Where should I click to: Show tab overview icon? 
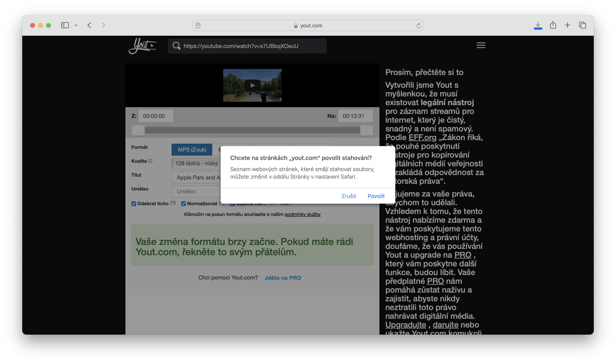pos(582,25)
